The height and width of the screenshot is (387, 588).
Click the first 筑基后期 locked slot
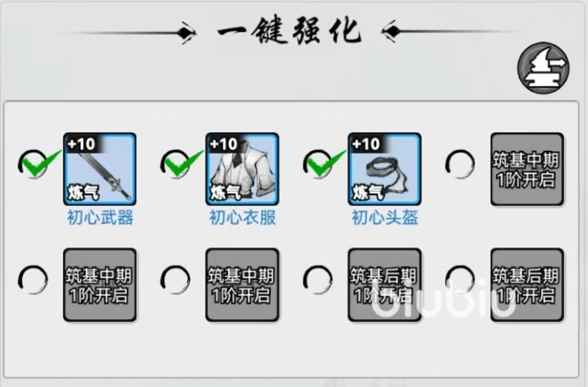click(385, 285)
